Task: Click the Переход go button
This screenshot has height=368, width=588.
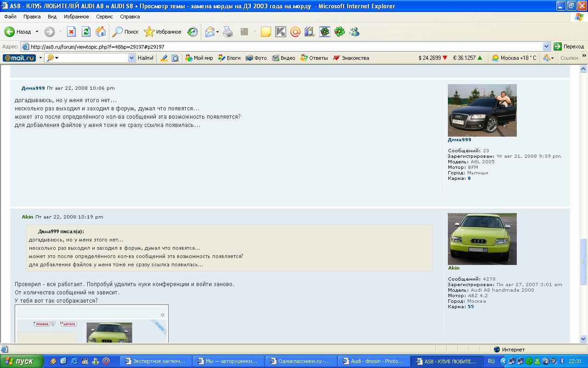Action: coord(569,46)
